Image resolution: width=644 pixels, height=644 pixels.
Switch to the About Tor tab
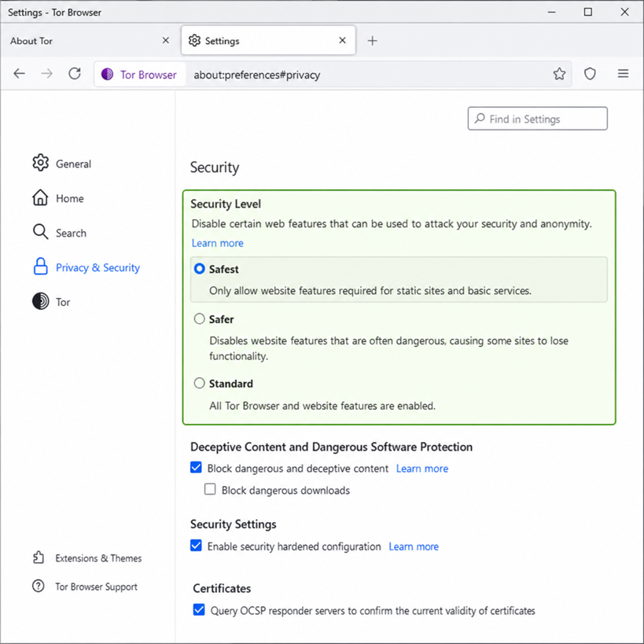(x=88, y=41)
